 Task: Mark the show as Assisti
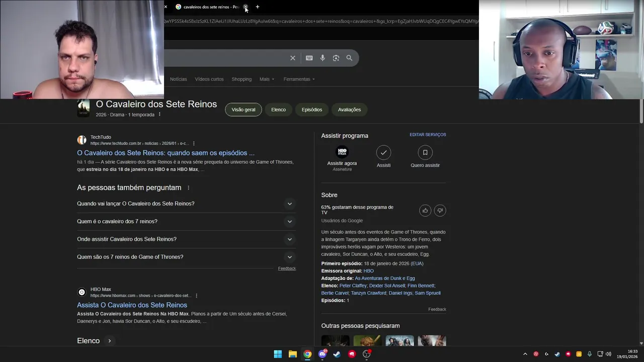click(383, 152)
